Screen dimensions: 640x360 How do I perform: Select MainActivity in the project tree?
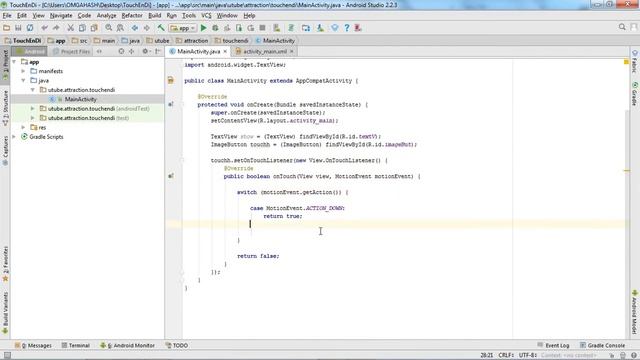point(80,99)
